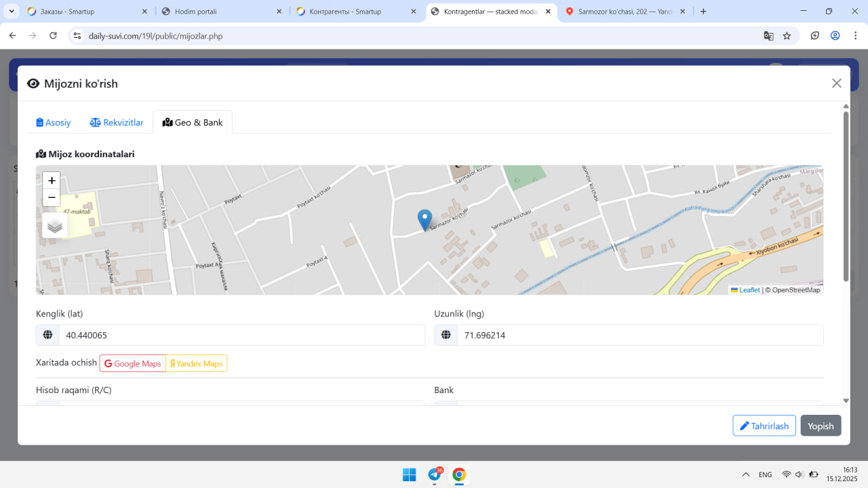Switch to the Asosiy tab
This screenshot has width=868, height=488.
[x=54, y=123]
